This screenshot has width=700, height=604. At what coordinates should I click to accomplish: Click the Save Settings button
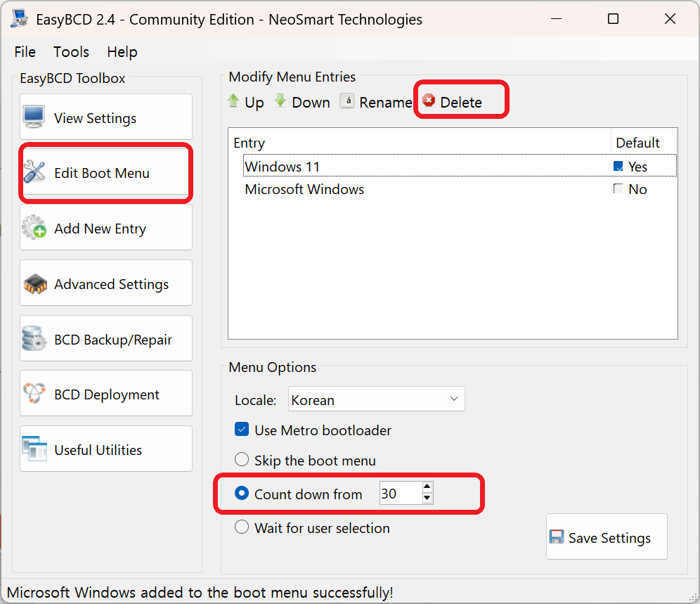point(607,537)
